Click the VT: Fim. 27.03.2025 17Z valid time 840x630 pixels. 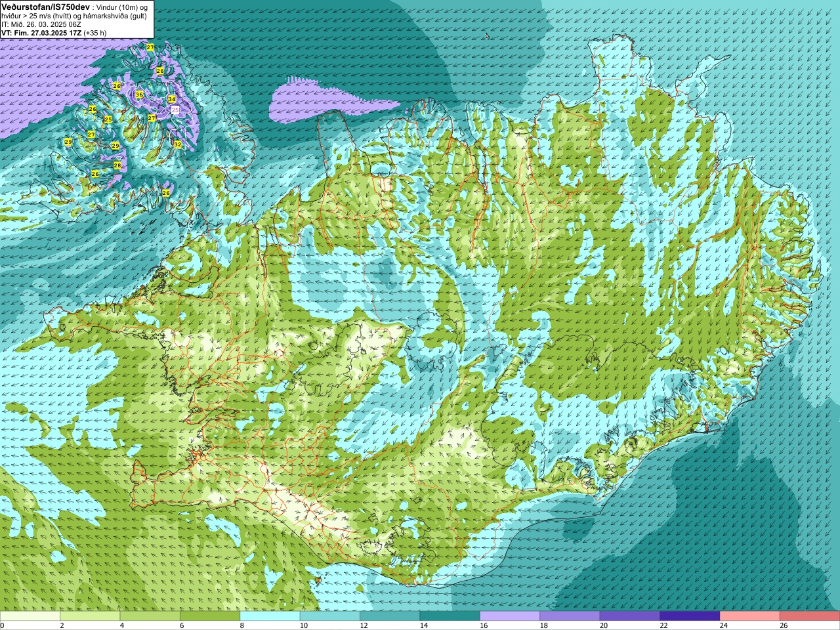click(x=41, y=33)
